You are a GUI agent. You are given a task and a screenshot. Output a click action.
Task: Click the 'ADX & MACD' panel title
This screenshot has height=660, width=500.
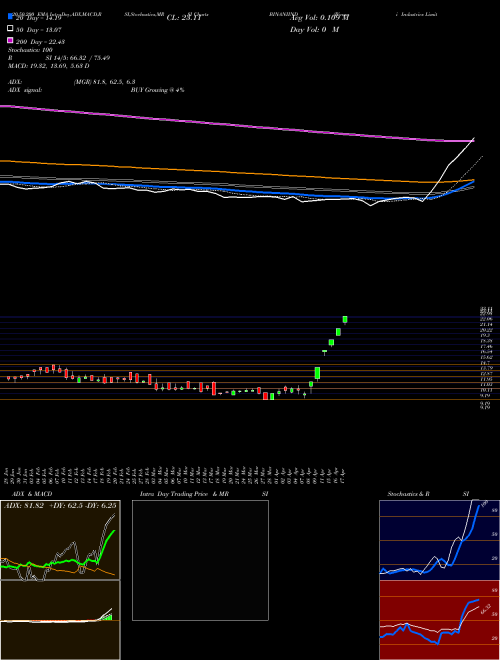coord(32,494)
